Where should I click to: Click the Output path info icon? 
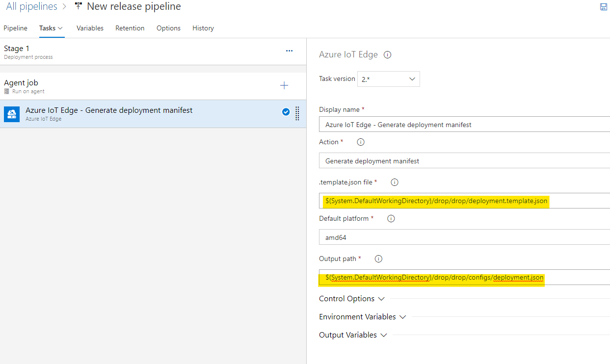coord(378,259)
